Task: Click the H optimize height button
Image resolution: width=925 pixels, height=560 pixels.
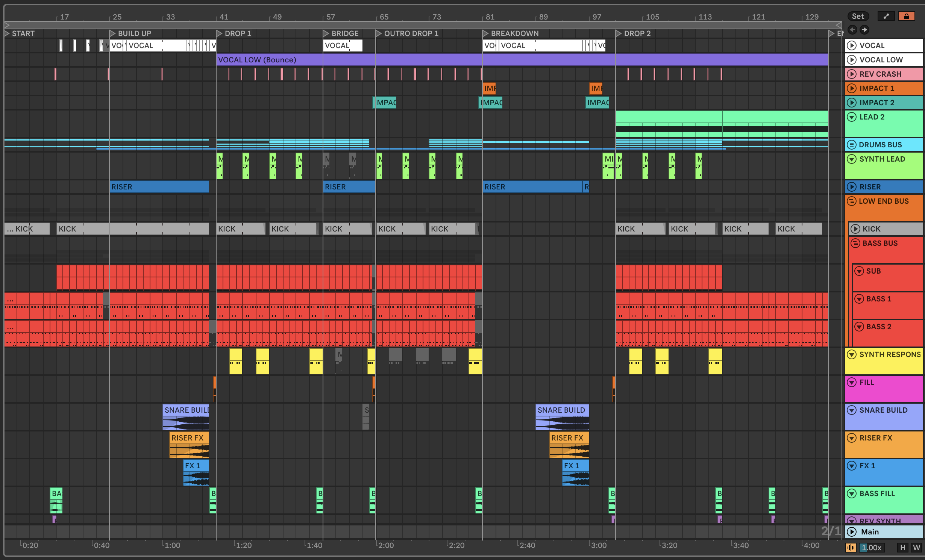Action: 902,548
